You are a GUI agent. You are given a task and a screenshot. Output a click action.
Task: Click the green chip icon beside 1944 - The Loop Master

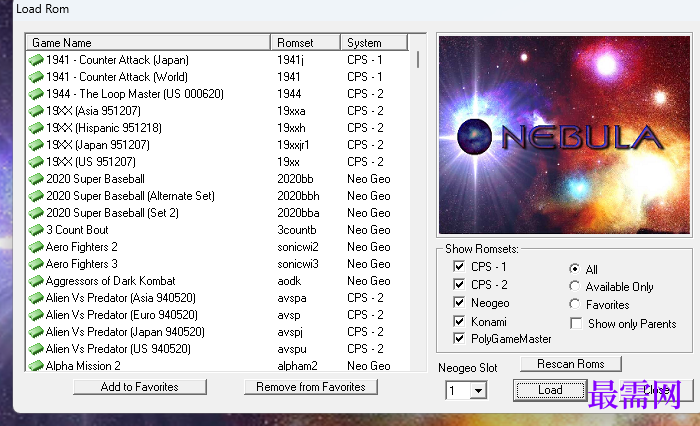click(x=36, y=94)
